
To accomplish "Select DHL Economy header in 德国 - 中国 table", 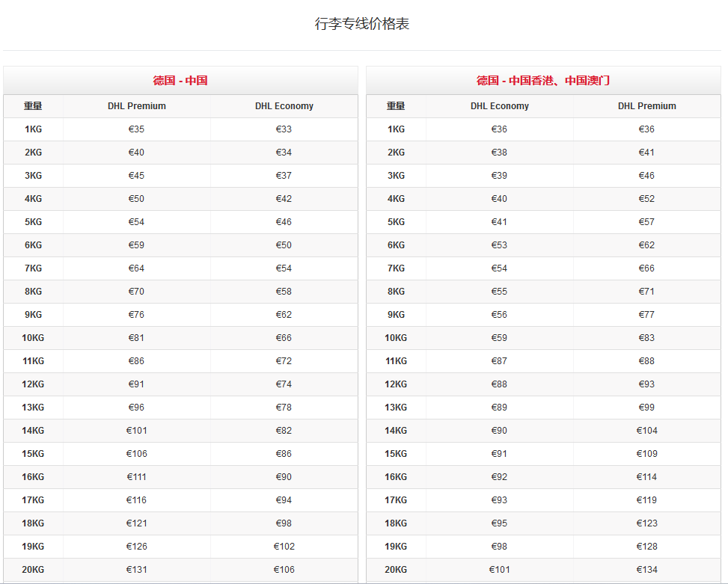I will [284, 106].
